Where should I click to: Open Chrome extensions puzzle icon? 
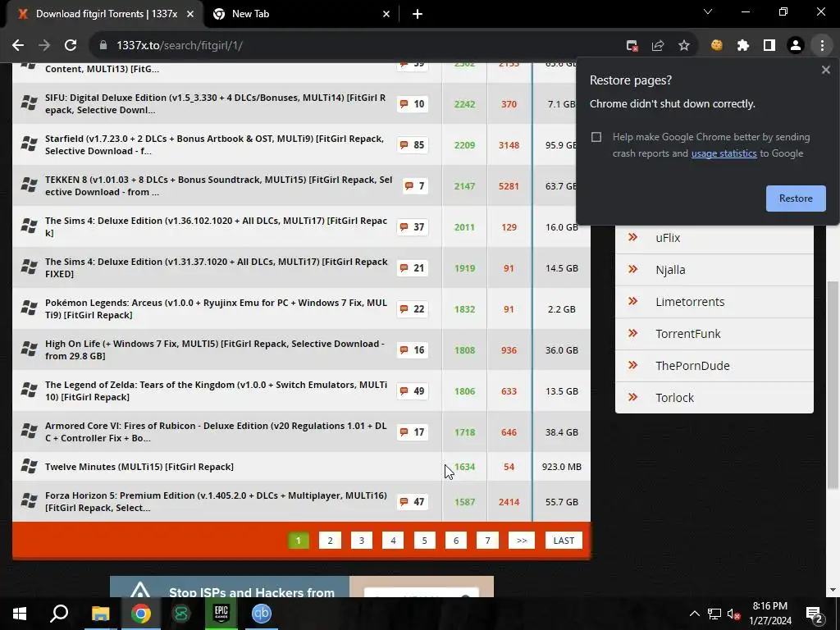point(743,46)
